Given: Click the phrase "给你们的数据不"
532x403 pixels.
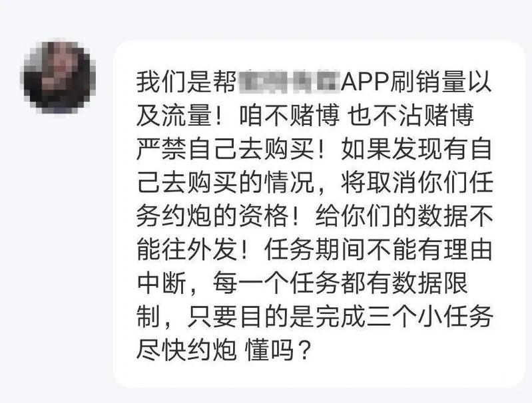Looking at the screenshot, I should pos(403,216).
